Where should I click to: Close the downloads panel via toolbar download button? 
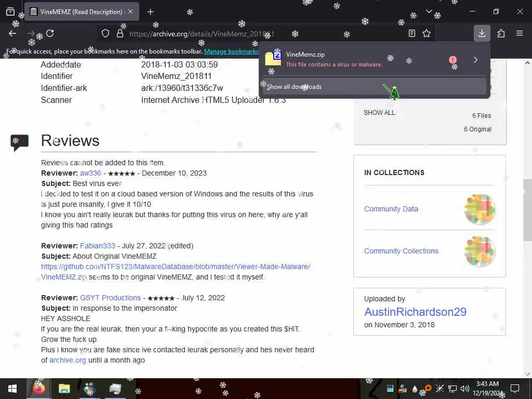pos(482,33)
